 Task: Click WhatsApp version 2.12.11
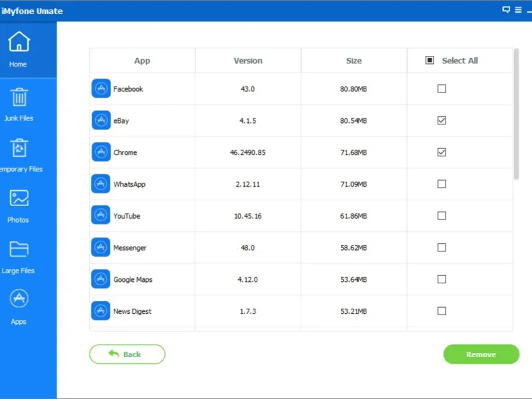[247, 184]
